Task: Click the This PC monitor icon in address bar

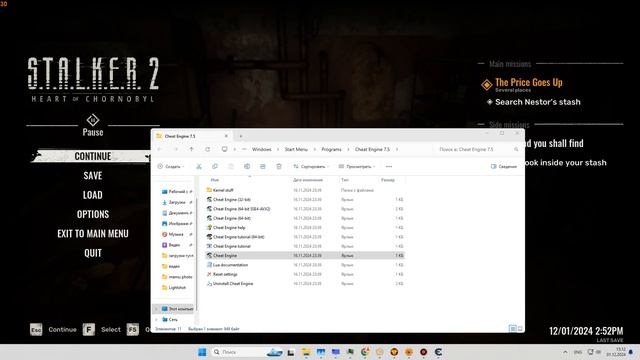Action: click(224, 149)
